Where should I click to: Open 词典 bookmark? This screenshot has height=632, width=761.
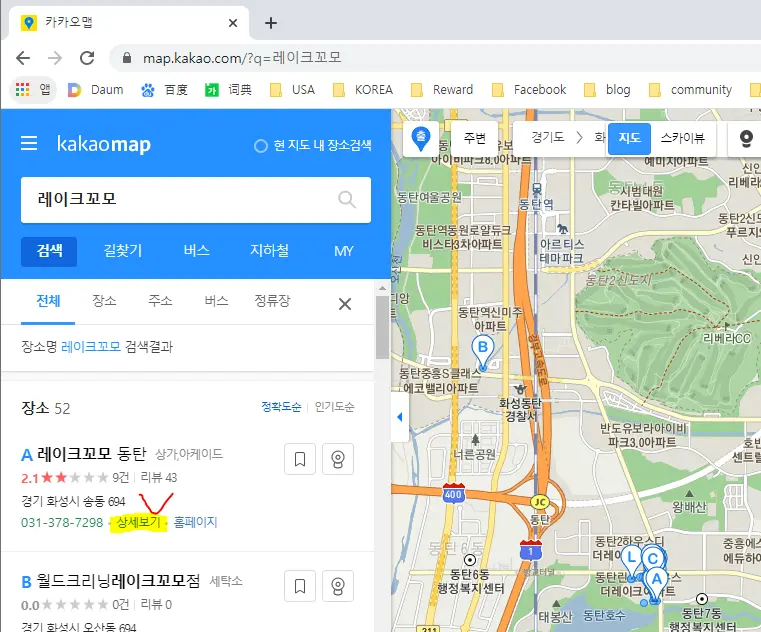(229, 89)
